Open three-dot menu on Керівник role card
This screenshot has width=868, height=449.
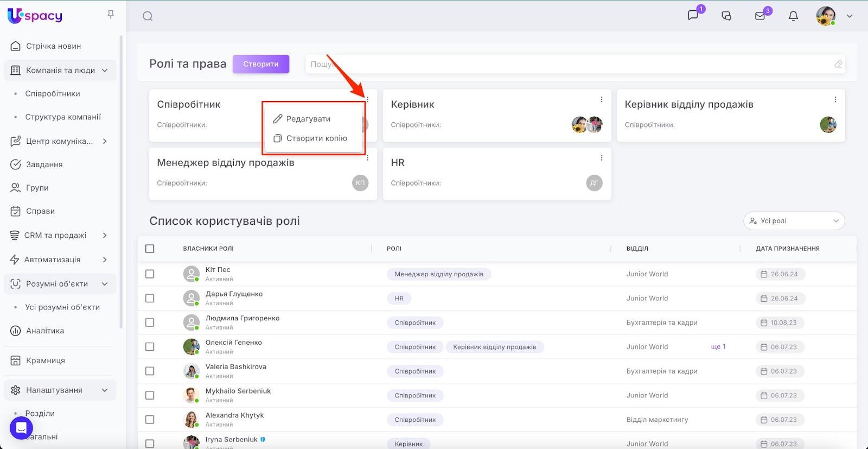[x=601, y=99]
